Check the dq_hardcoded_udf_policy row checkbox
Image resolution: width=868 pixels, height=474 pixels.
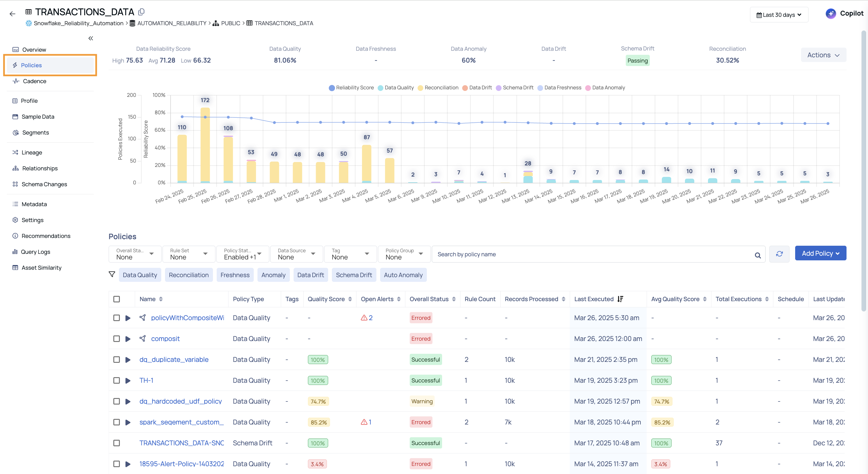tap(116, 401)
